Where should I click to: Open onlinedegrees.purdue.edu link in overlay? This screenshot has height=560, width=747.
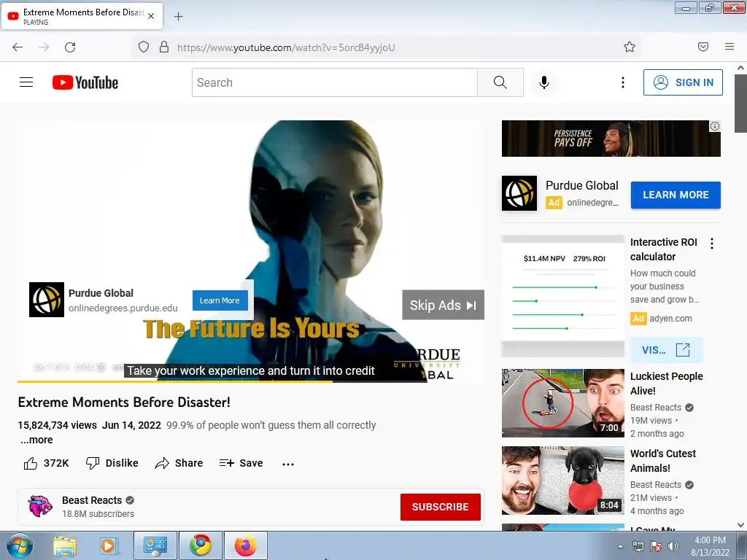point(123,308)
